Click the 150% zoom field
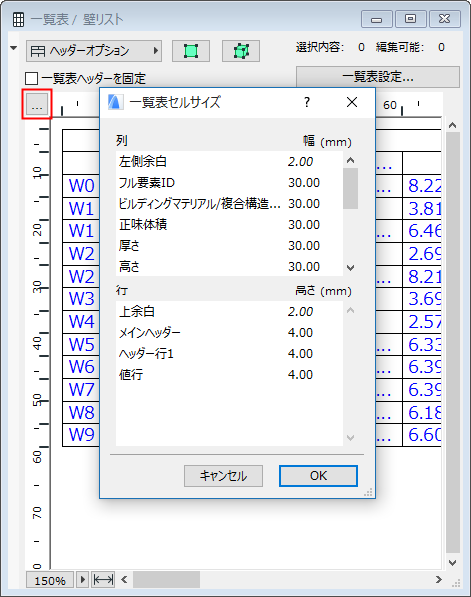This screenshot has height=597, width=471. pos(50,580)
